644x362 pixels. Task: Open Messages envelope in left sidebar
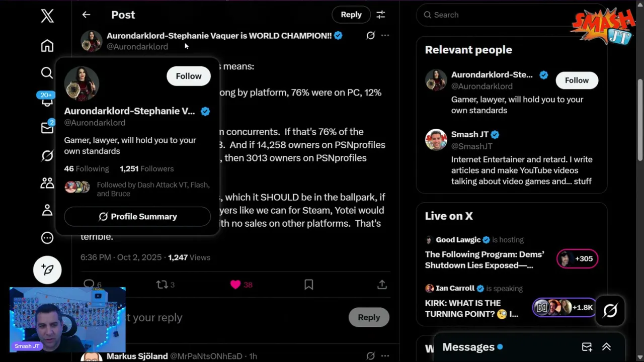point(47,128)
